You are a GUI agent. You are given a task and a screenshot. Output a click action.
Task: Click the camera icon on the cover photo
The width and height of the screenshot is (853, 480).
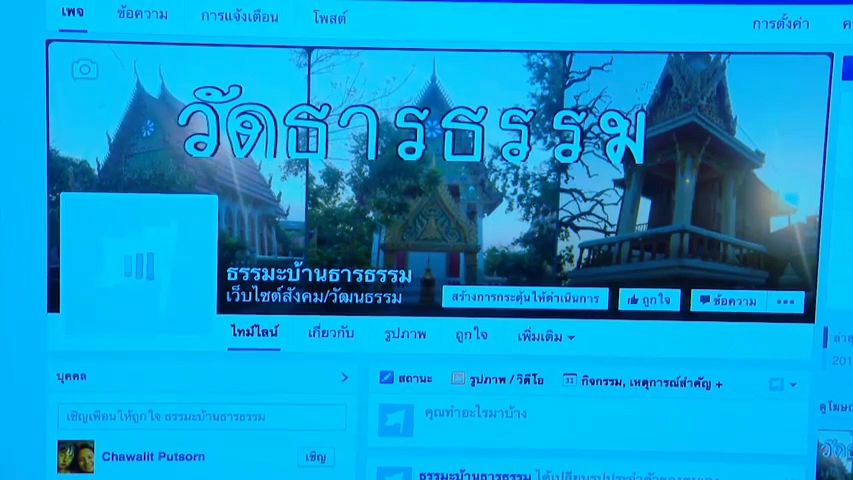85,69
